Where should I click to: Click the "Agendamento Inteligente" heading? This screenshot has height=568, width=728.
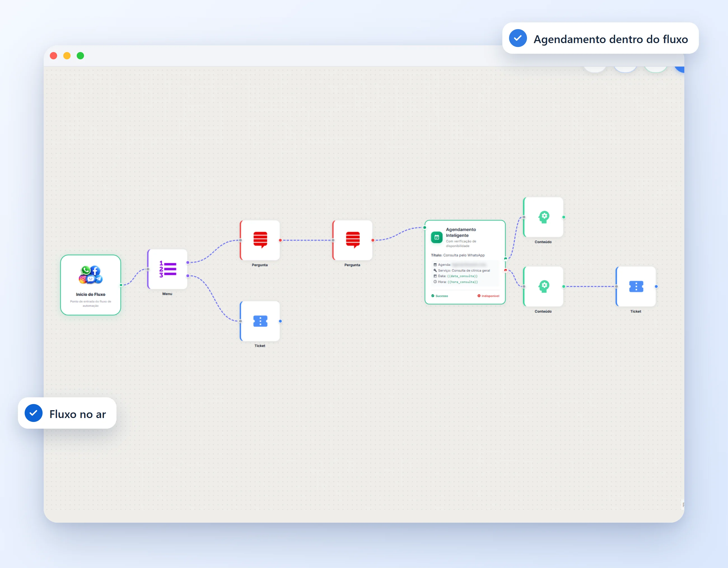(461, 232)
